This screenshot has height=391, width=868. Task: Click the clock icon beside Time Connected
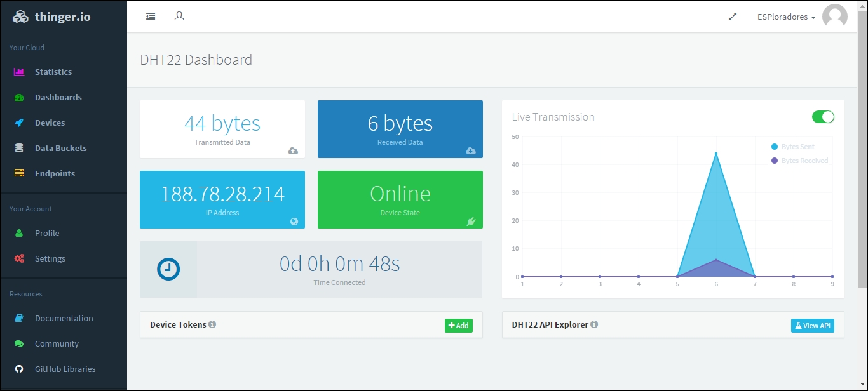pos(168,269)
